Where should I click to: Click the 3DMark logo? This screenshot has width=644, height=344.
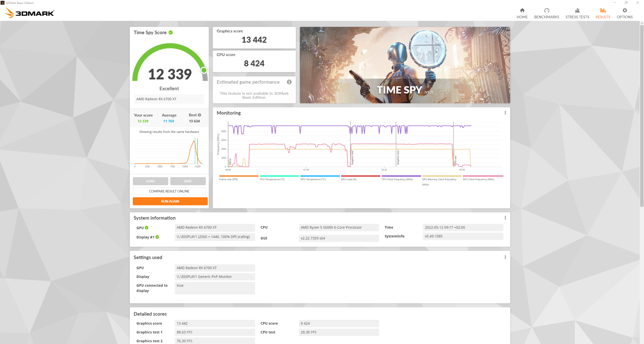point(30,13)
